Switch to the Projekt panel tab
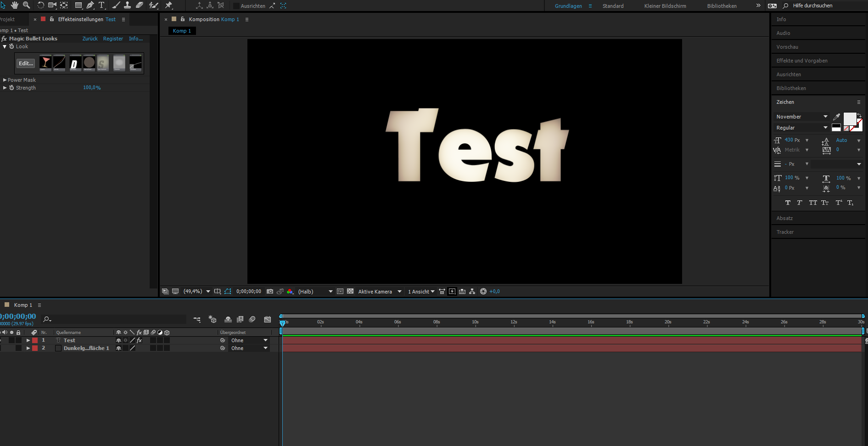Viewport: 868px width, 446px height. click(x=7, y=19)
